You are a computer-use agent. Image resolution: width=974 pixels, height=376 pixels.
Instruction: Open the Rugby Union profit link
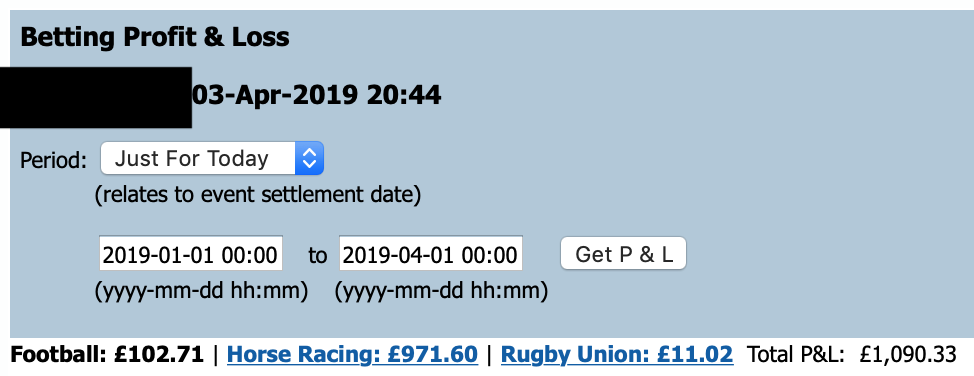(x=617, y=354)
